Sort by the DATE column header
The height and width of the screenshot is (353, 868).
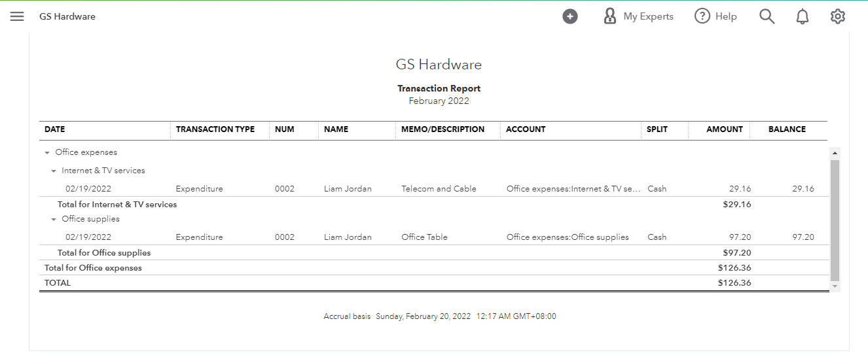(x=55, y=129)
